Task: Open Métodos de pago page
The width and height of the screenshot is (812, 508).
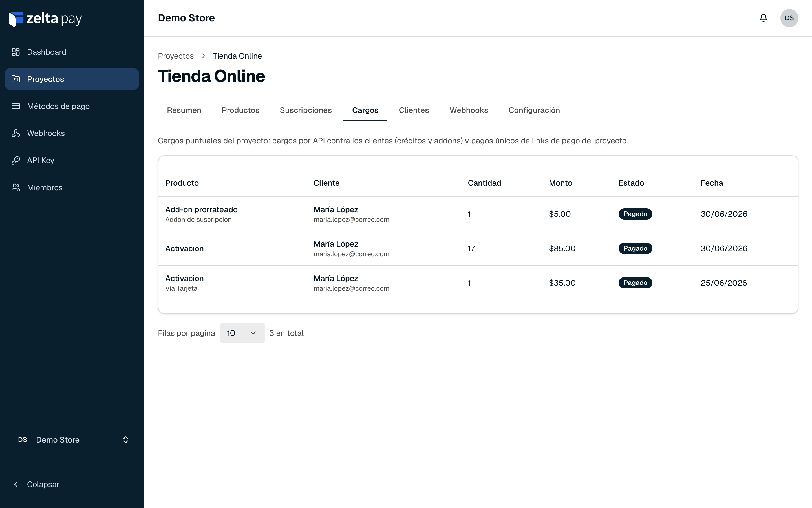Action: pos(72,106)
